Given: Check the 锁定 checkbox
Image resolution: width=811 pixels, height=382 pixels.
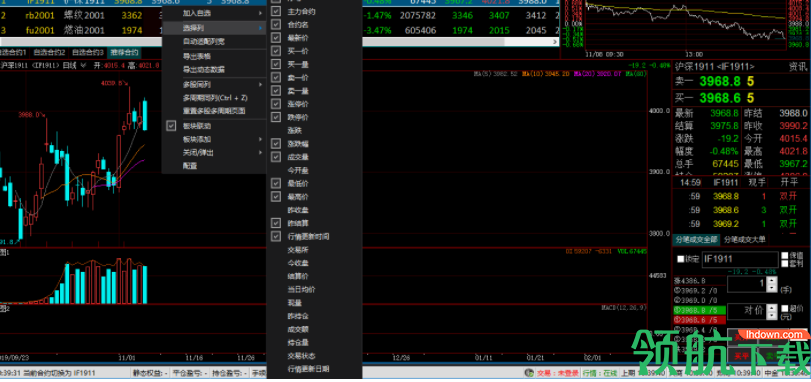Looking at the screenshot, I should point(680,259).
